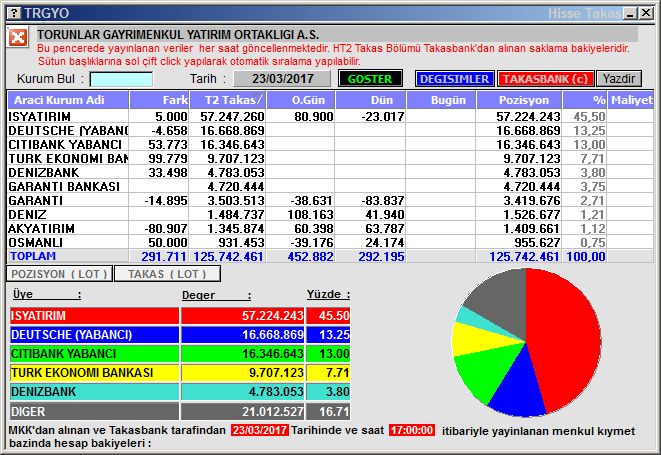Viewport: 661px width, 455px height.
Task: Sort by Fark column header
Action: 159,100
